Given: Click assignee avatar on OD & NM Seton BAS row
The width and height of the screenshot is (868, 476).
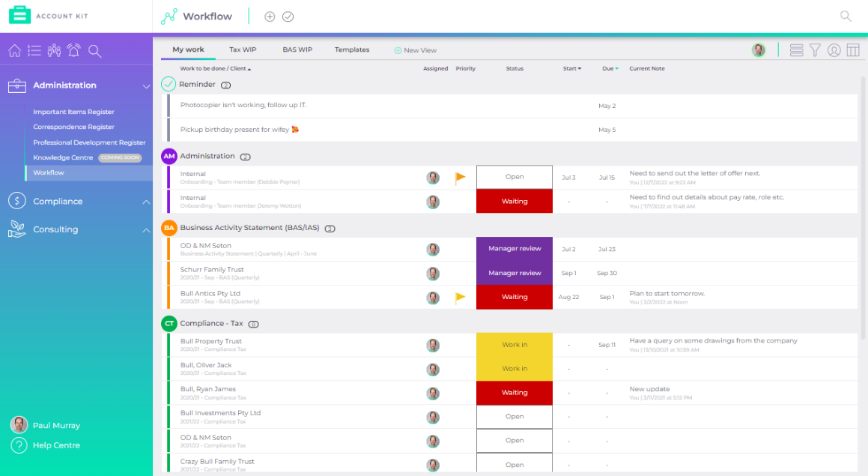Looking at the screenshot, I should tap(433, 250).
